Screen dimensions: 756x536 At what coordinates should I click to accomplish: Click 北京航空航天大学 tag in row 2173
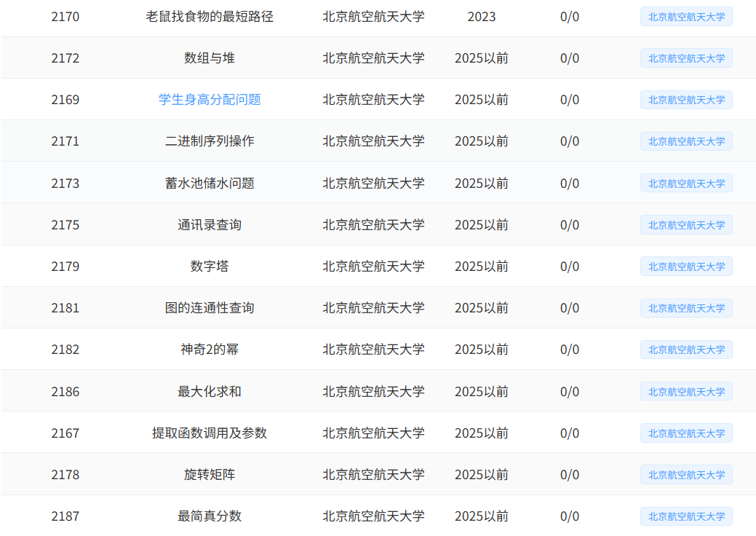(x=686, y=184)
